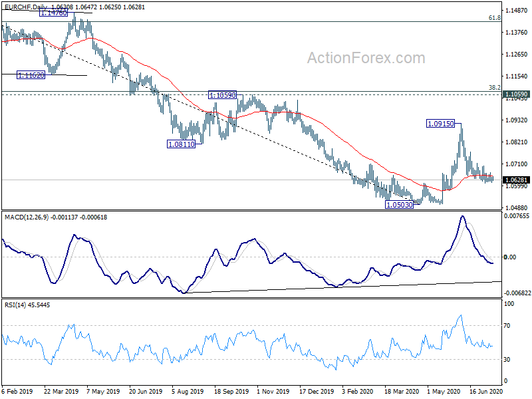Screen dimensions: 532x399
Task: Click the MACD(12,26,9) indicator label
Action: coord(27,217)
